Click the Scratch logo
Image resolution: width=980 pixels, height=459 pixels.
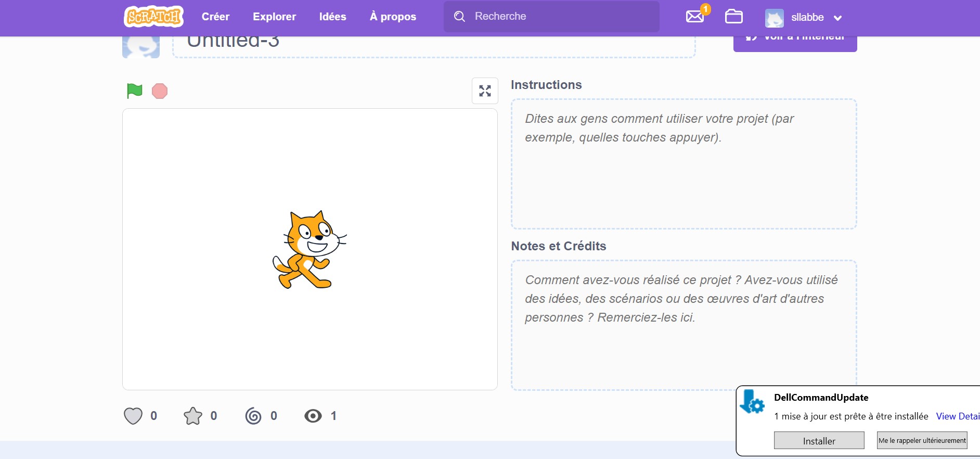point(153,17)
